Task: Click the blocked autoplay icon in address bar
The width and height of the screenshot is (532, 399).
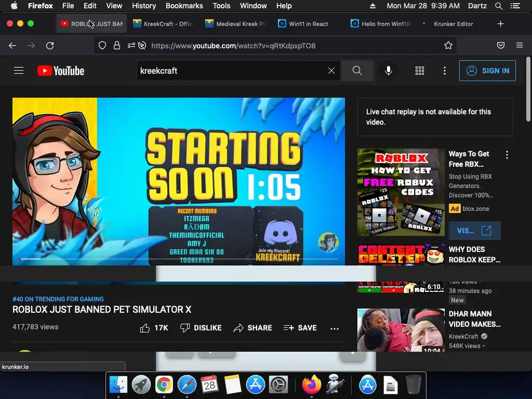Action: tap(142, 46)
